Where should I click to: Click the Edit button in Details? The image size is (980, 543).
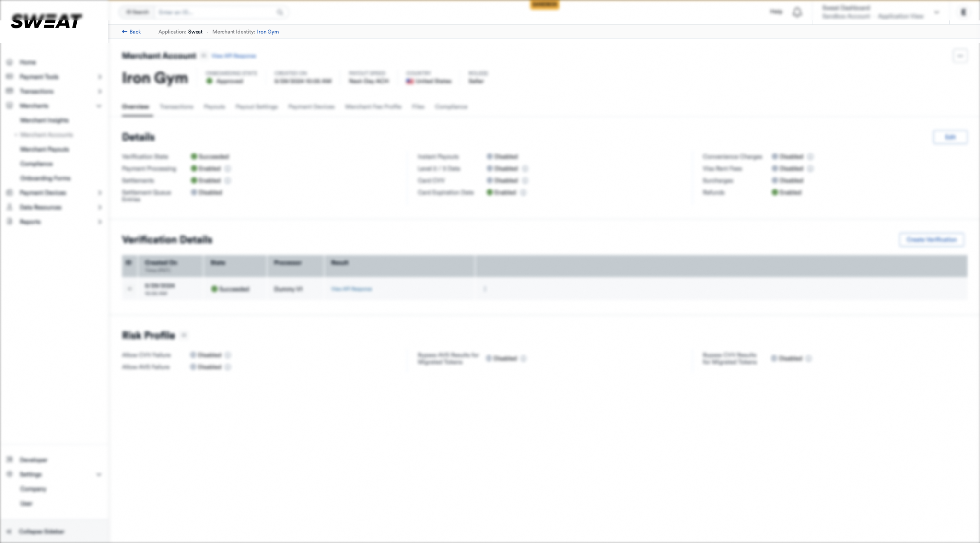[950, 137]
